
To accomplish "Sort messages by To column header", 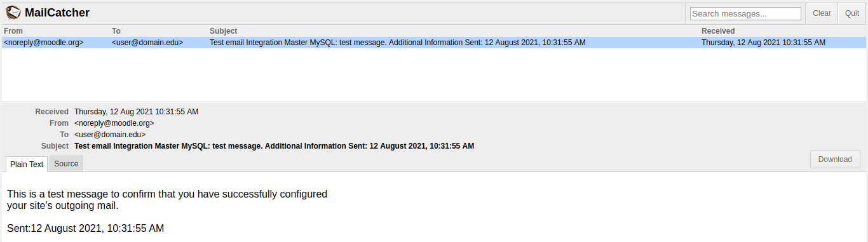I will [x=116, y=30].
